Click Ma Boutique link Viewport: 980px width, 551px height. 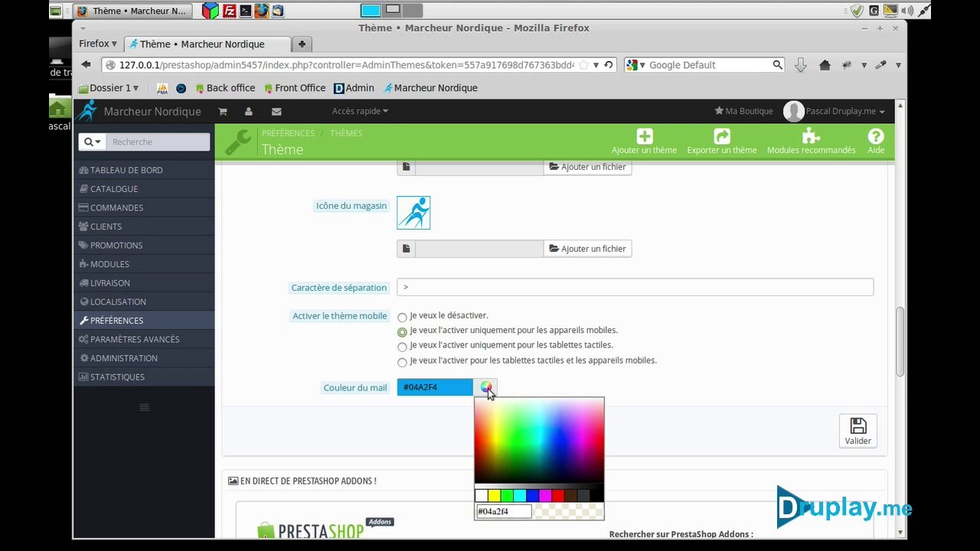click(743, 111)
